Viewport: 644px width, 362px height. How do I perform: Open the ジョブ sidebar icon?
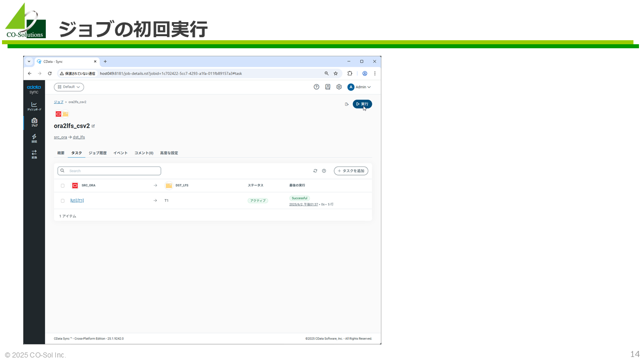click(x=34, y=122)
